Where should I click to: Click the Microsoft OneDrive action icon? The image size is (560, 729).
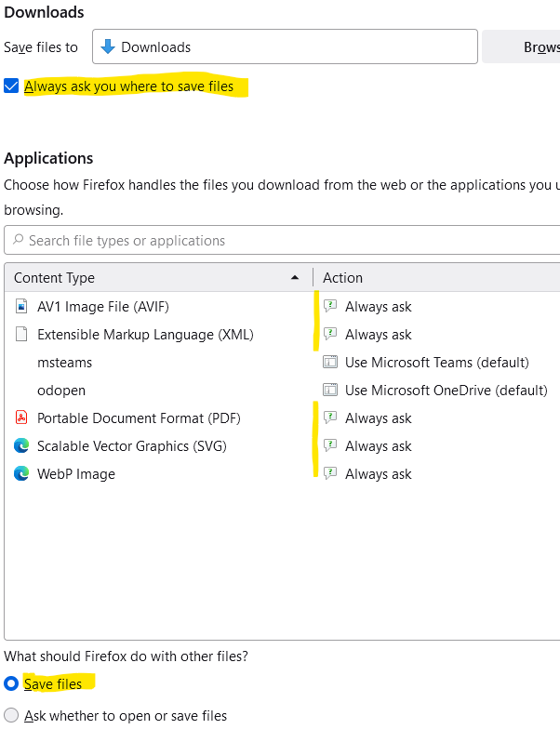pos(329,390)
